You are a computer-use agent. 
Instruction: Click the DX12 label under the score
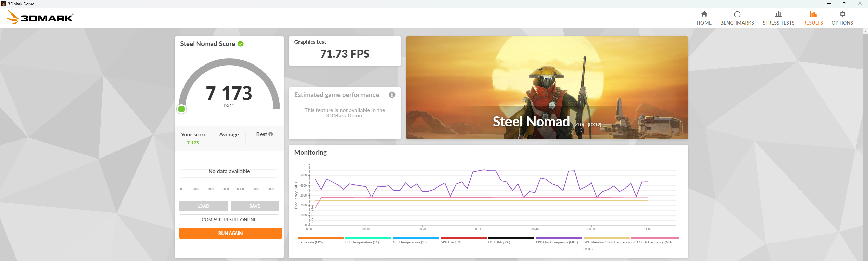pyautogui.click(x=229, y=106)
